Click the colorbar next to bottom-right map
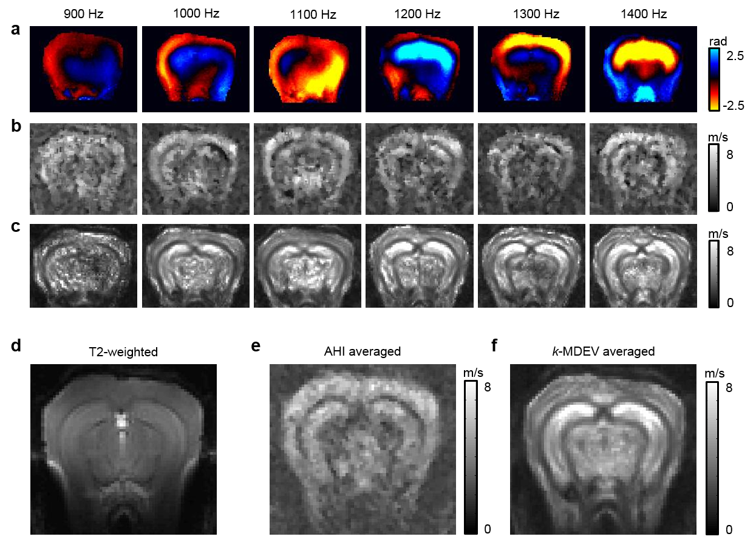The width and height of the screenshot is (756, 545). click(711, 459)
